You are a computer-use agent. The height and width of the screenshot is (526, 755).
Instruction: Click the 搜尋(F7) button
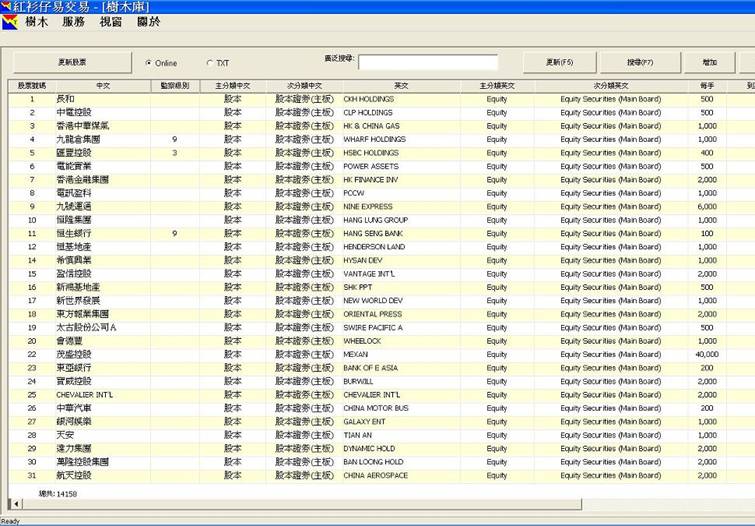click(x=640, y=63)
